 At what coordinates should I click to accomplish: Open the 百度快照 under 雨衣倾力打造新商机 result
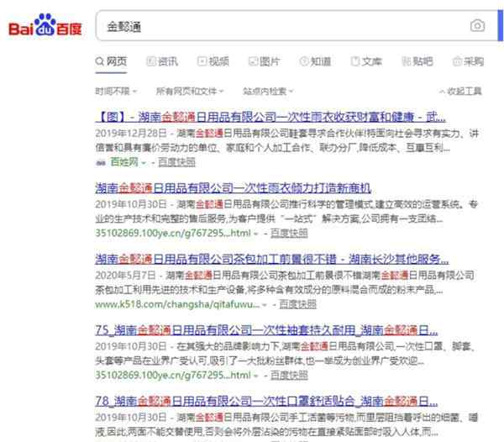(289, 234)
